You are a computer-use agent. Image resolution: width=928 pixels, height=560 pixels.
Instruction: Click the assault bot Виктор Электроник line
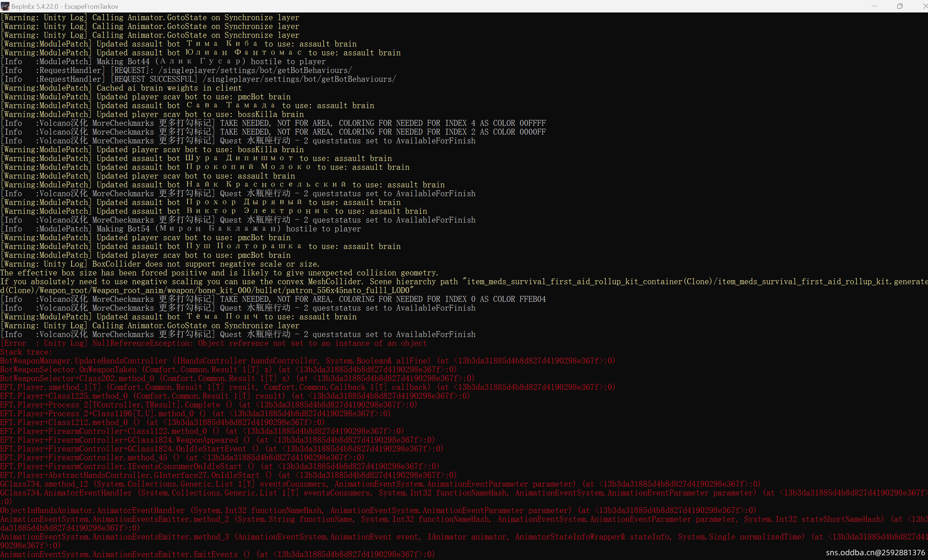214,211
